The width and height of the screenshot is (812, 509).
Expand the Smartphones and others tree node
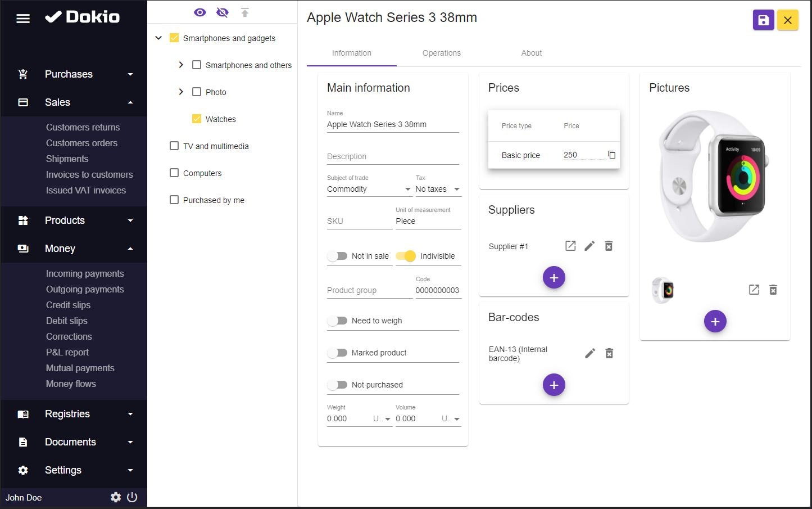tap(181, 65)
